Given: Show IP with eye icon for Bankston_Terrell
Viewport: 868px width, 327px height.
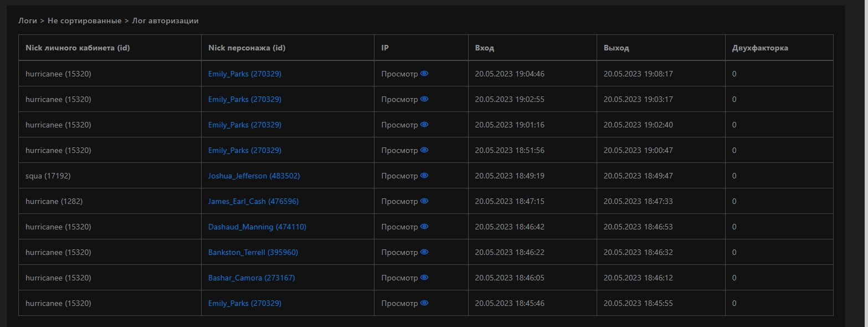Looking at the screenshot, I should [x=424, y=252].
